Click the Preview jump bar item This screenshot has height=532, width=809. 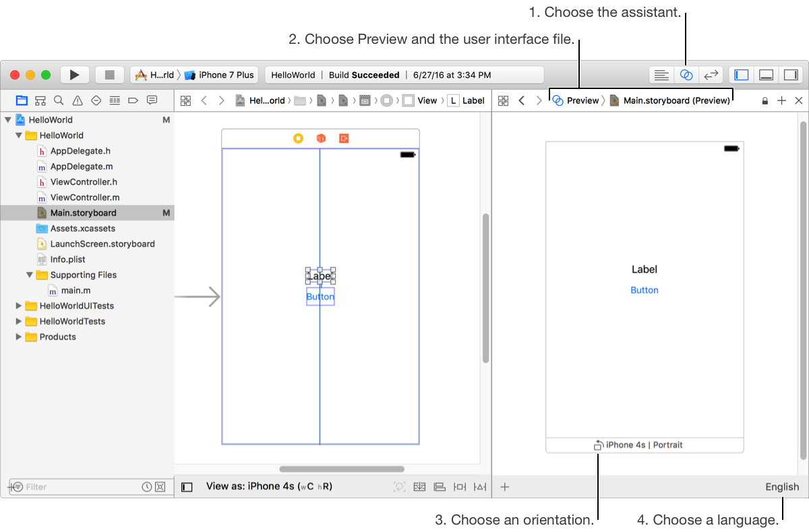(x=576, y=100)
